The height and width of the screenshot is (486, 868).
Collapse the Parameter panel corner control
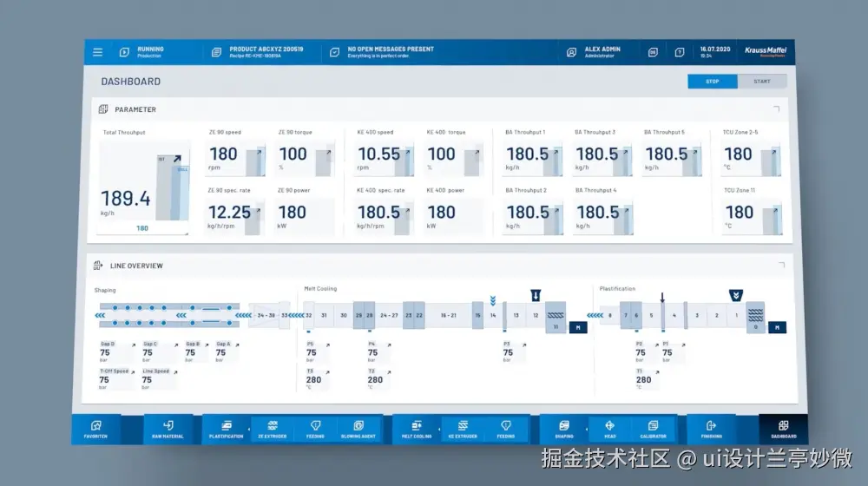776,109
